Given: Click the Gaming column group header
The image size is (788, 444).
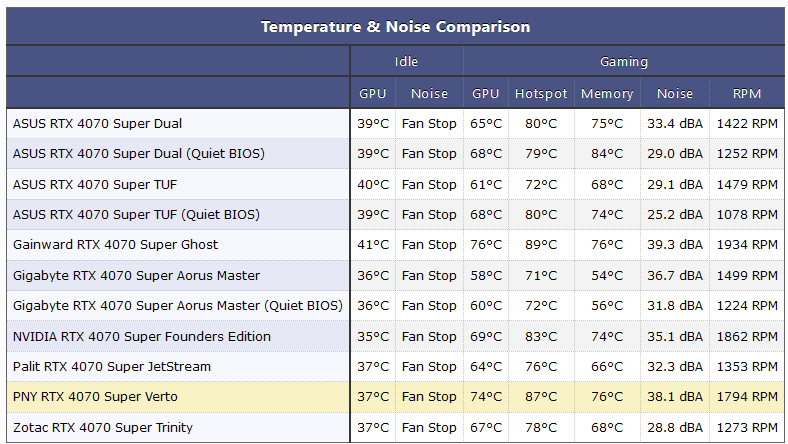Looking at the screenshot, I should click(623, 62).
